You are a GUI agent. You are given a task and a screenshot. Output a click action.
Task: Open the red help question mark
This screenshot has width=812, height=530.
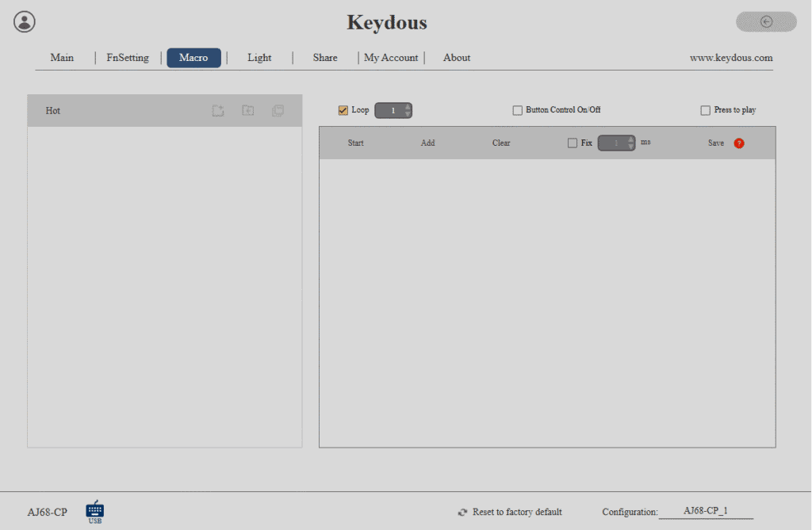739,143
